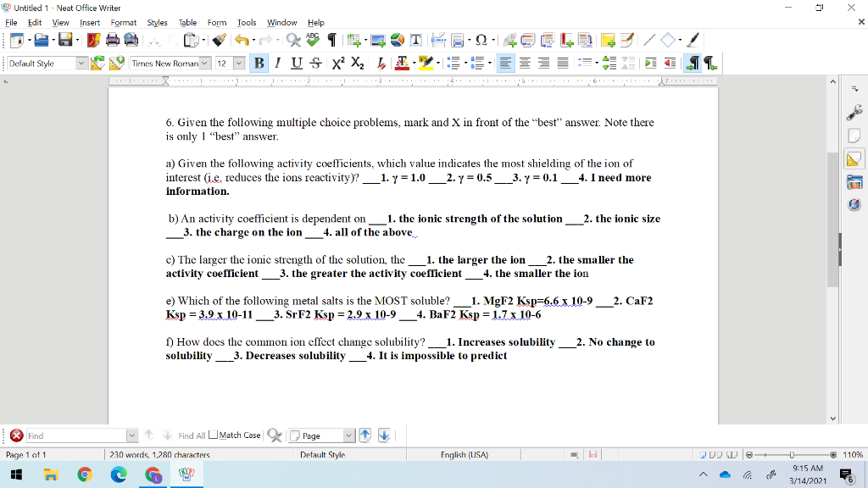868x488 pixels.
Task: Toggle formatting marks with the pilcrow icon
Action: pyautogui.click(x=330, y=40)
